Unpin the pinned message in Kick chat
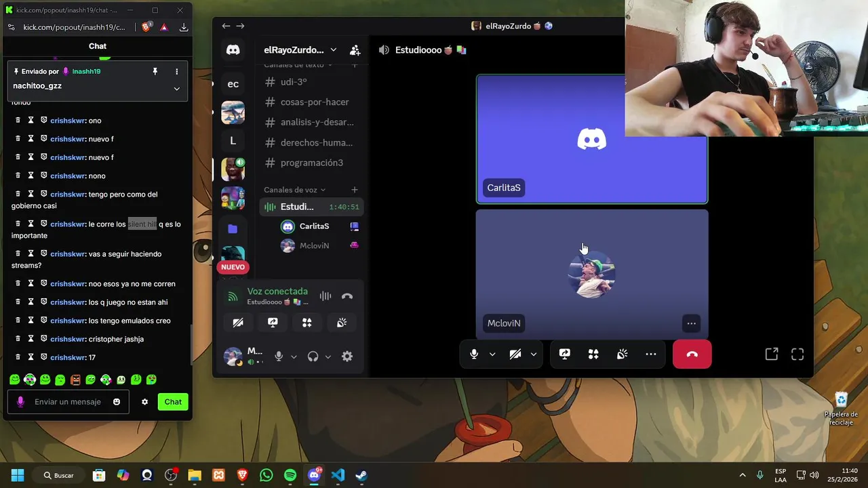The width and height of the screenshot is (868, 488). (x=155, y=71)
